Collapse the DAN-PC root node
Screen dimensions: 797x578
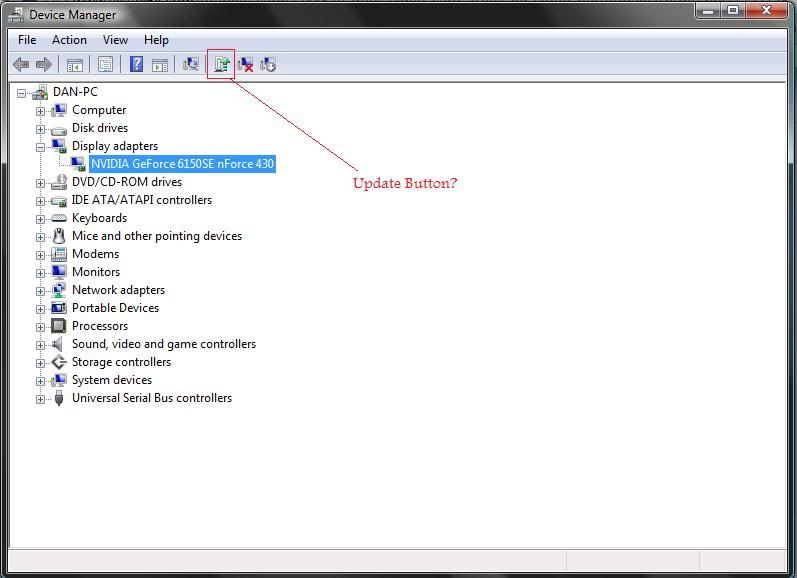coord(21,93)
